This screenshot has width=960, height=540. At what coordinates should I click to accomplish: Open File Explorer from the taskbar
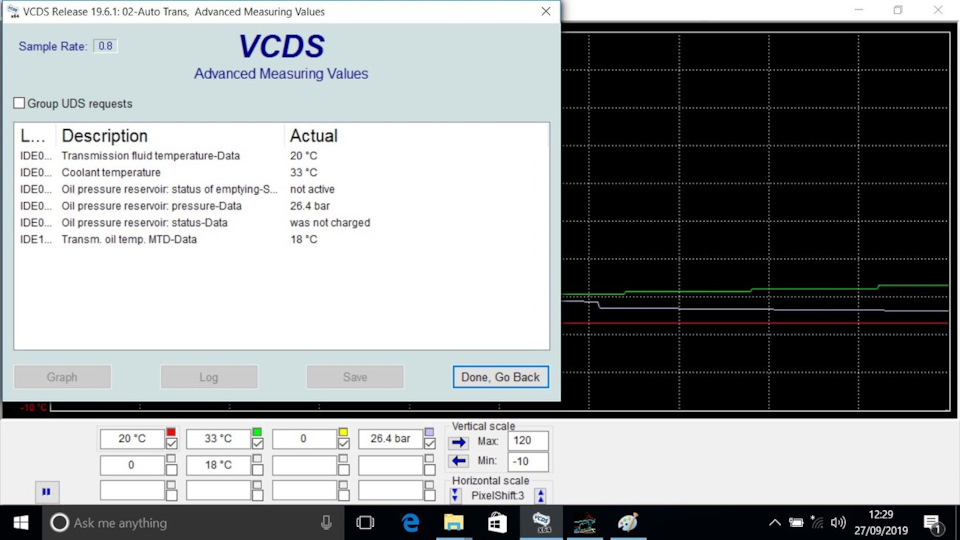[454, 523]
